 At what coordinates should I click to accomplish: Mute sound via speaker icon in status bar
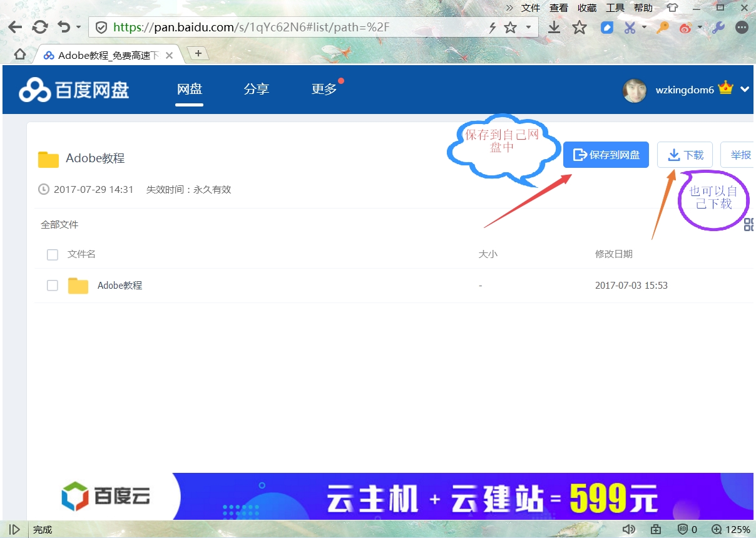(x=629, y=529)
